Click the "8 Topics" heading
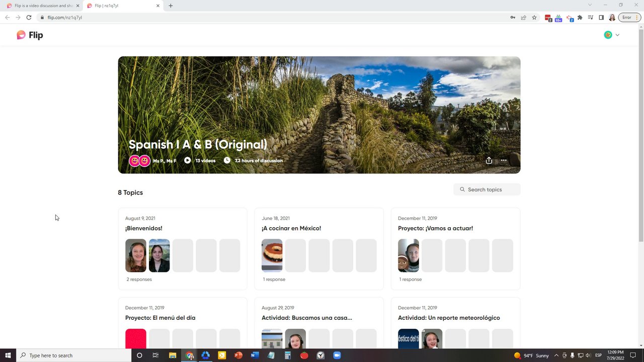This screenshot has height=362, width=644. pyautogui.click(x=130, y=193)
